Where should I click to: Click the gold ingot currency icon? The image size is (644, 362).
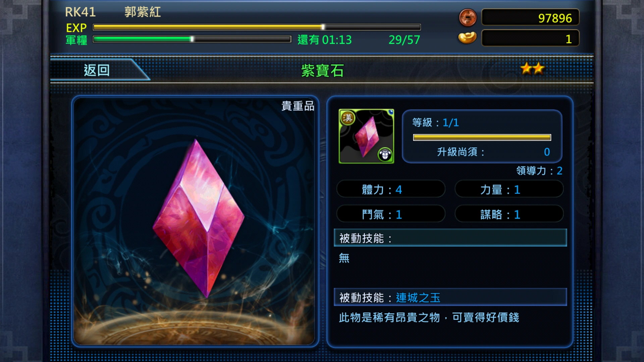click(x=467, y=38)
